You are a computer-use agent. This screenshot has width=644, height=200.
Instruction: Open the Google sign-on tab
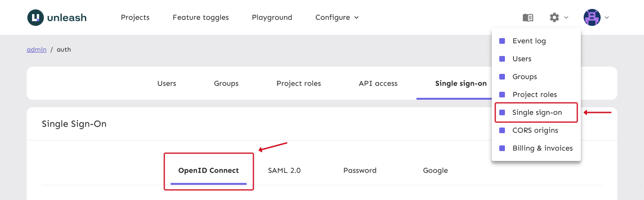click(x=435, y=170)
